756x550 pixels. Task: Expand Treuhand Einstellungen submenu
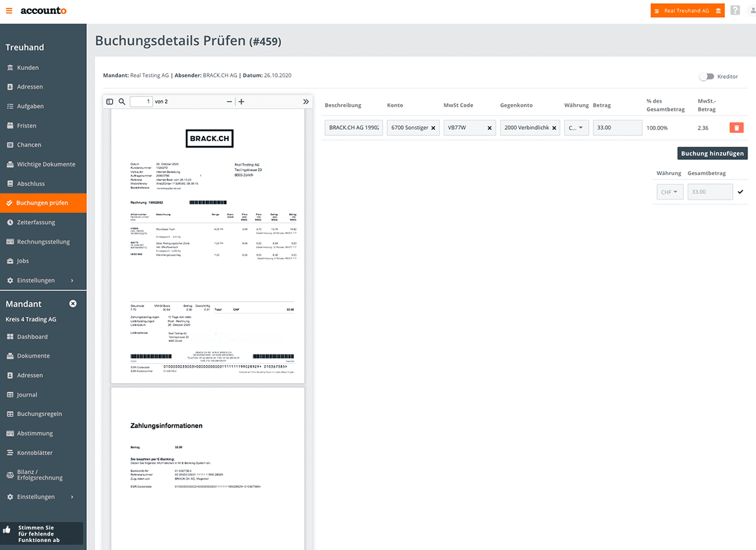[x=43, y=280]
